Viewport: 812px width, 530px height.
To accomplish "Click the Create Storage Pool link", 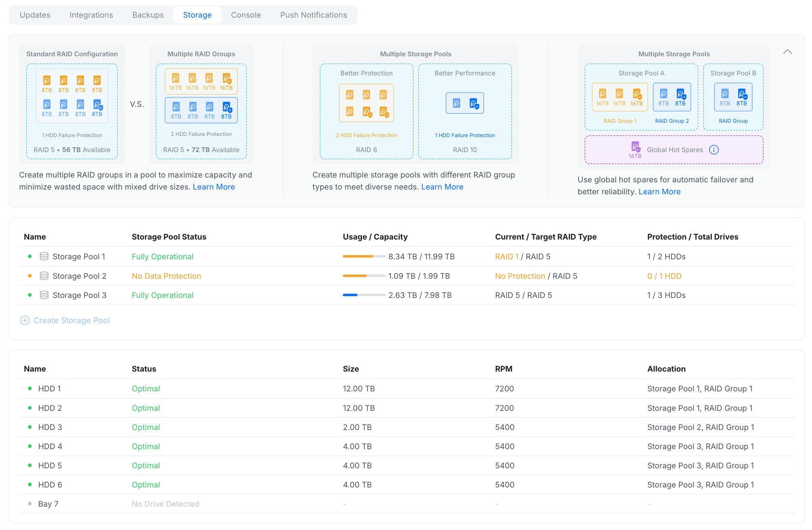I will [x=71, y=320].
